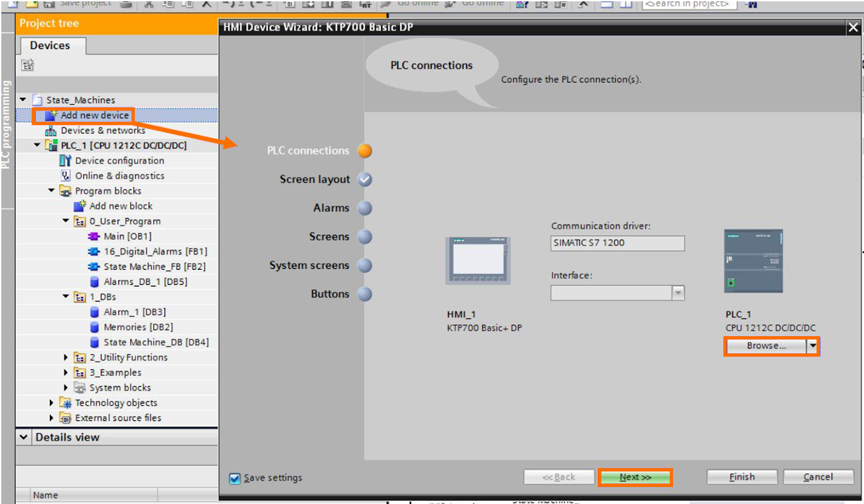Click the PLC programming vertical side tab
864x504 pixels.
point(7,124)
